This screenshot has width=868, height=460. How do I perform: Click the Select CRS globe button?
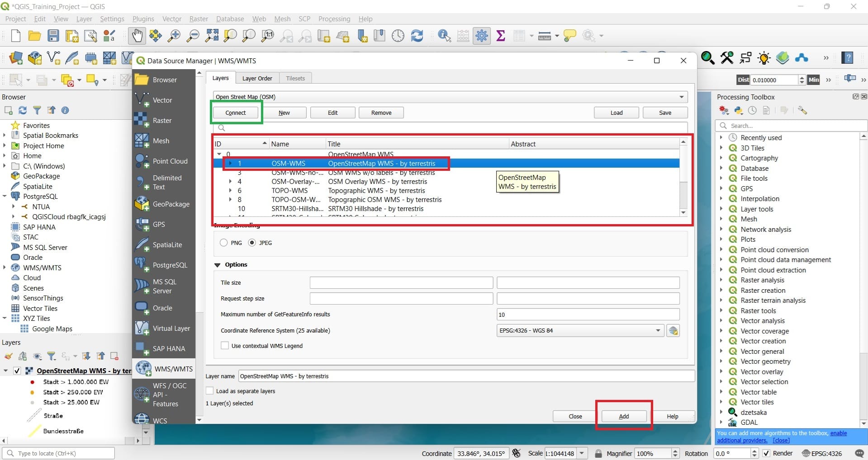coord(673,331)
